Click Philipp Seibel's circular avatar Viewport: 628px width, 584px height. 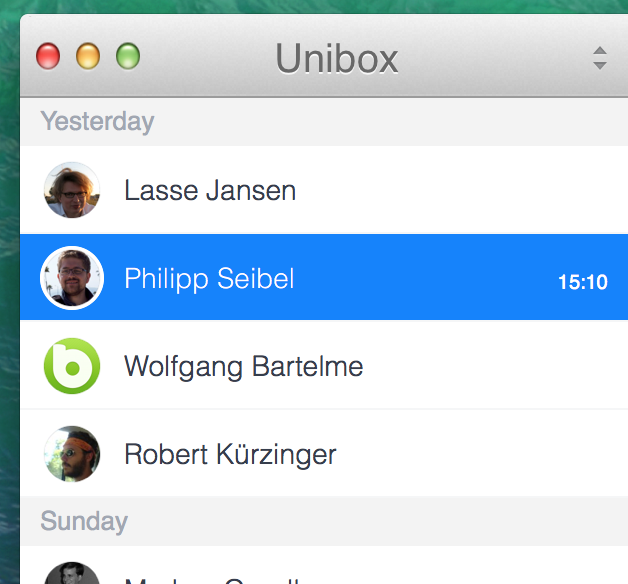[x=72, y=278]
